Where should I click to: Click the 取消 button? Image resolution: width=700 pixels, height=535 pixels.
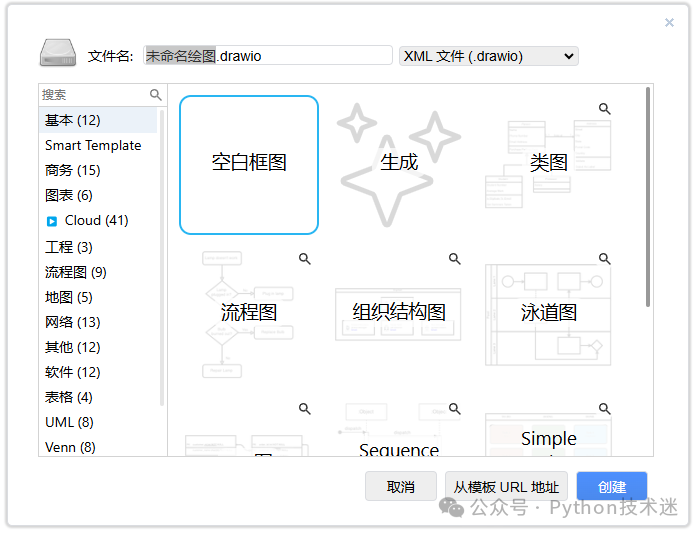tap(400, 486)
